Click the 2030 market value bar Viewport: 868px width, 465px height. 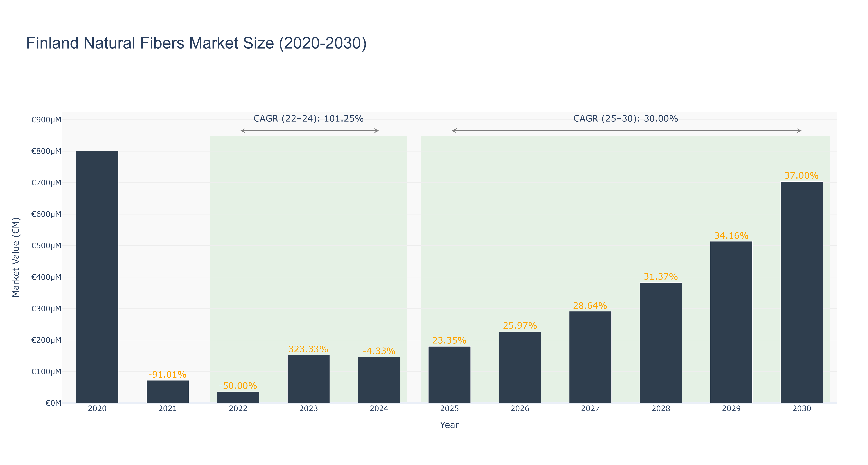[x=801, y=292]
